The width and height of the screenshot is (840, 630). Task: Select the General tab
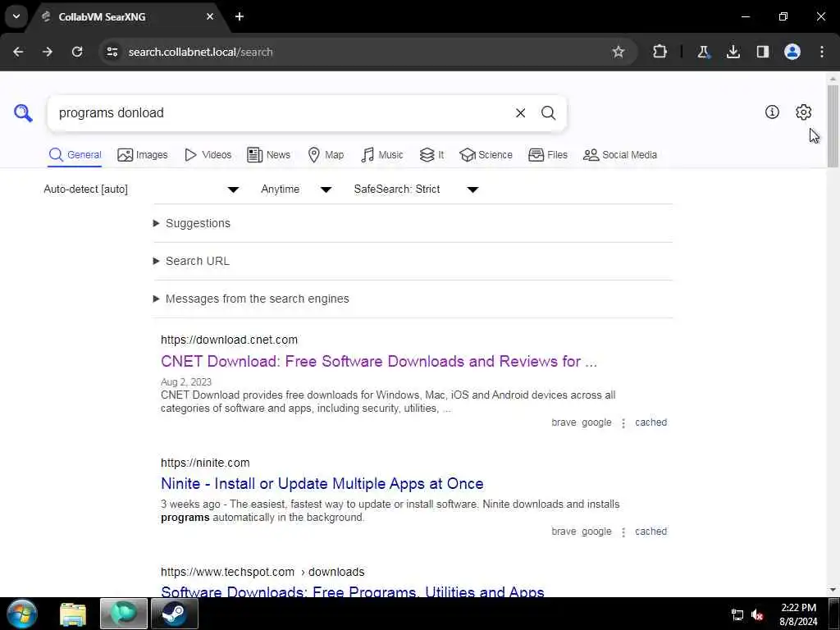(x=75, y=155)
